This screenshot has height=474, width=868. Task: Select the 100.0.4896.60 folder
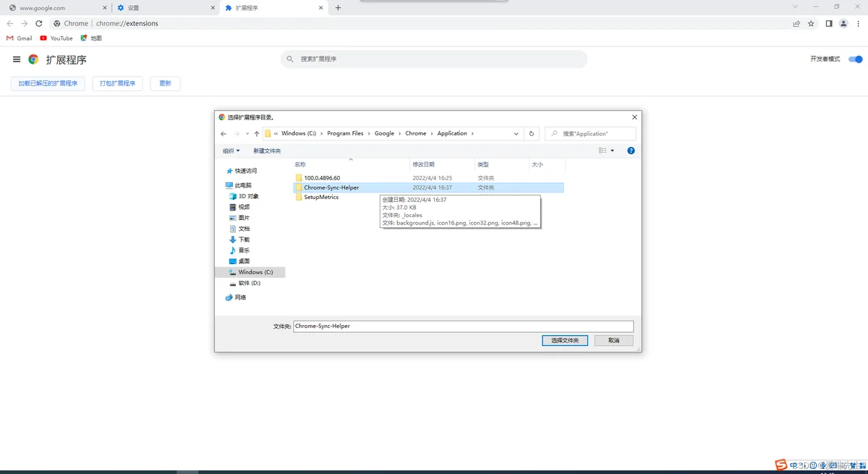(x=322, y=178)
